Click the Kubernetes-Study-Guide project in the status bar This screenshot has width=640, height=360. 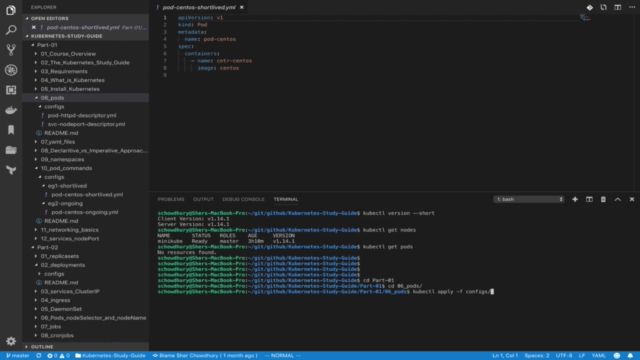click(110, 356)
